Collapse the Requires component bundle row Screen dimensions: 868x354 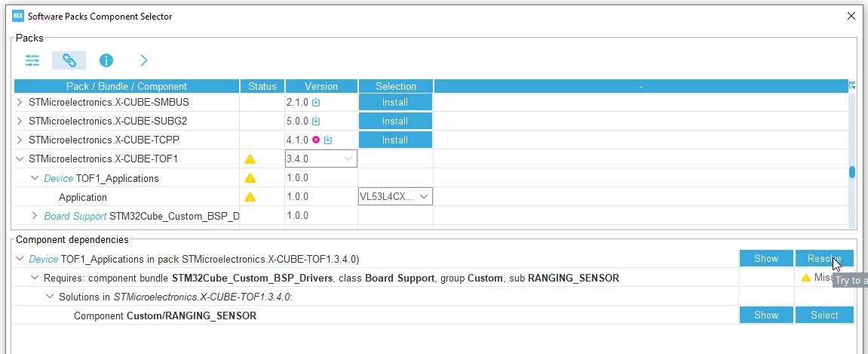point(35,278)
